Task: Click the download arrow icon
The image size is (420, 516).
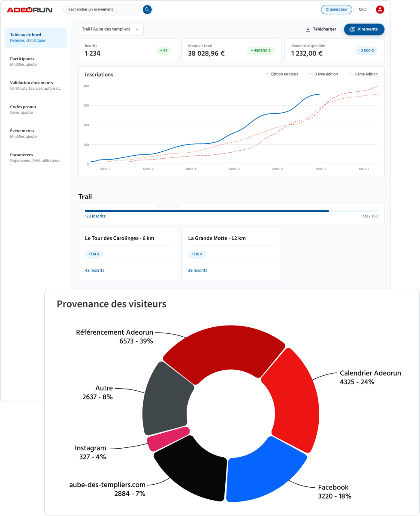Action: (x=308, y=30)
